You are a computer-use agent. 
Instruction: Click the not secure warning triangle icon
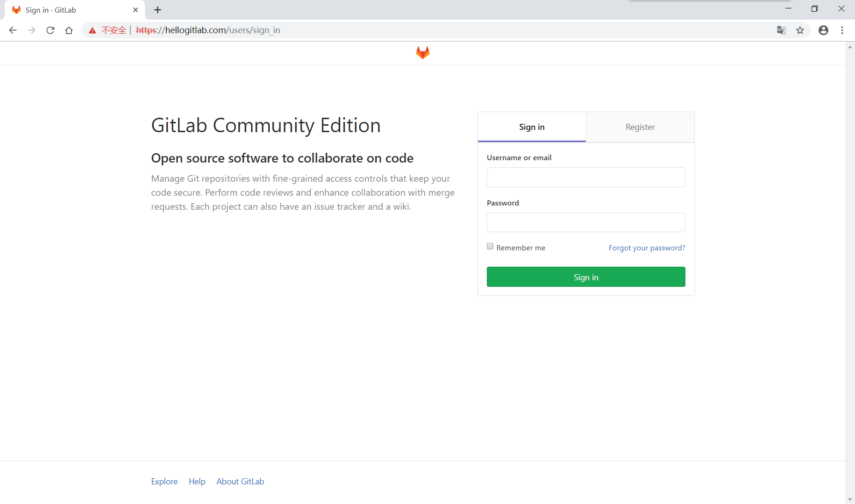93,30
